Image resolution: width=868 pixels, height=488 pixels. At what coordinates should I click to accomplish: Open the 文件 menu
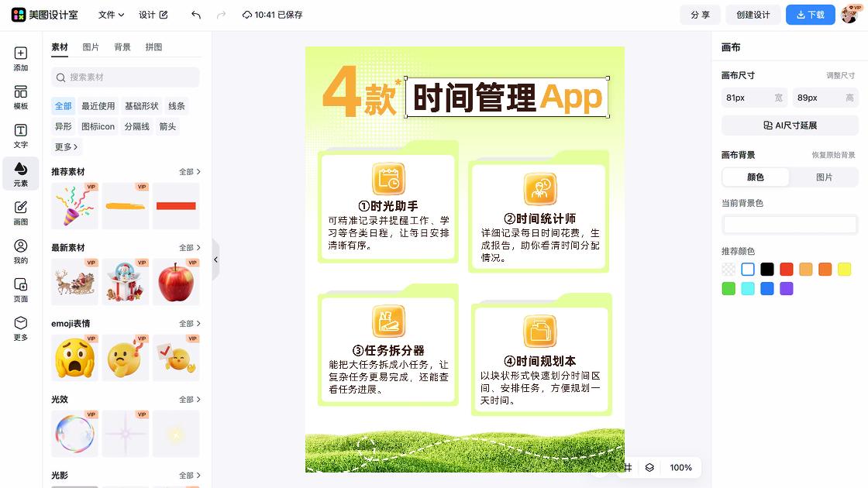[x=108, y=15]
